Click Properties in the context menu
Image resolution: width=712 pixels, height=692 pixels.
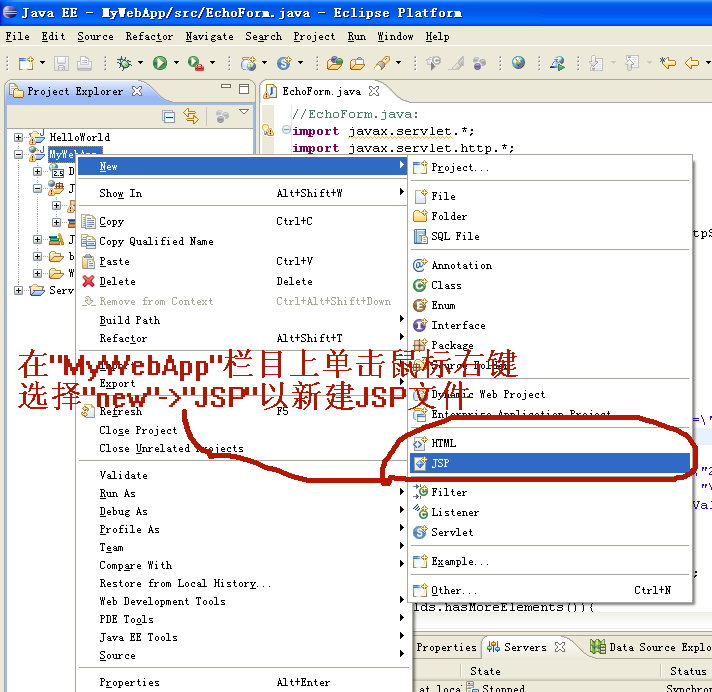(243, 682)
